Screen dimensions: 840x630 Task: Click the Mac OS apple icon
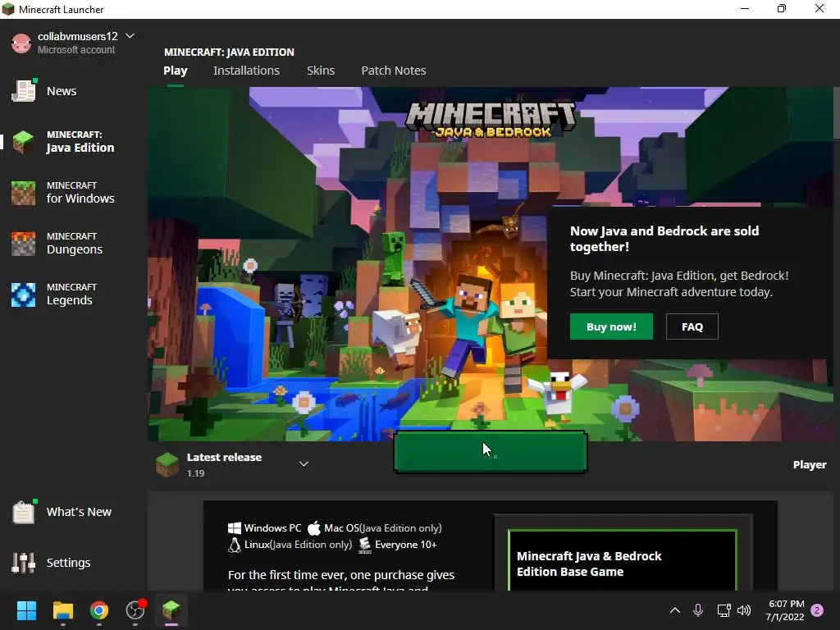tap(314, 528)
